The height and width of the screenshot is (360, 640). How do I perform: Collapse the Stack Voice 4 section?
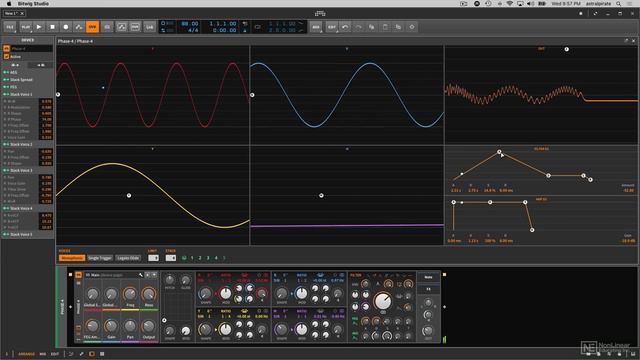click(x=6, y=208)
